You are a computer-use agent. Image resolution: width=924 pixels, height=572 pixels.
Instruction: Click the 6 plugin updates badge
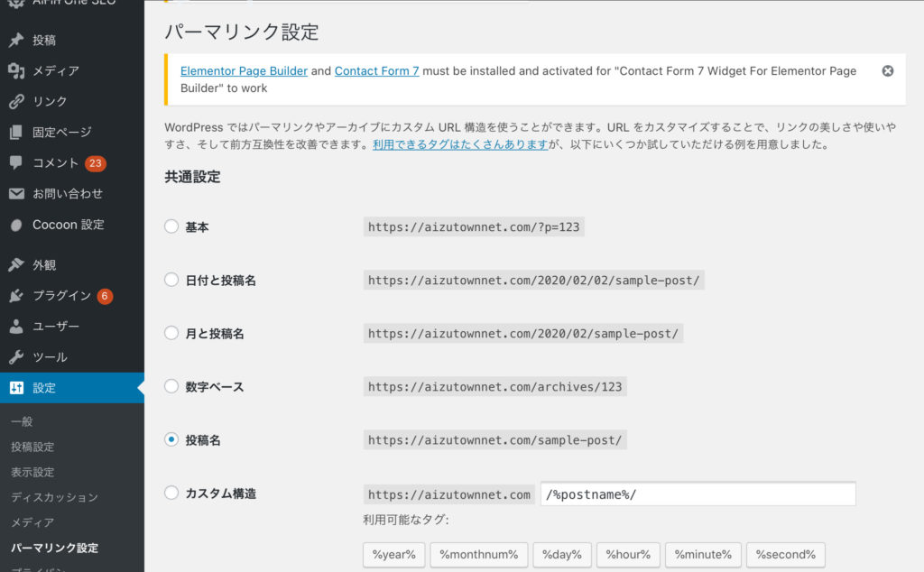pyautogui.click(x=105, y=296)
